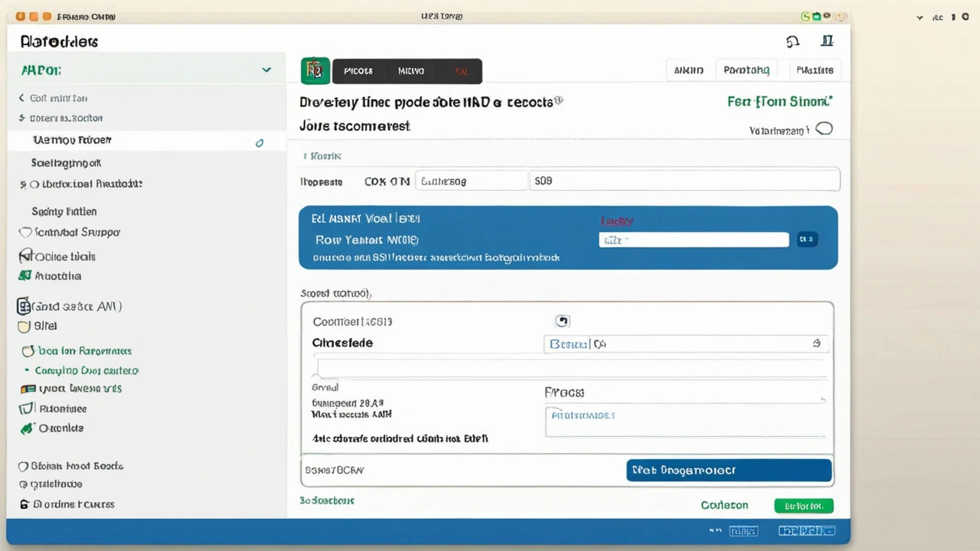Click the left small boxed item in the blue status bar

[x=743, y=530]
